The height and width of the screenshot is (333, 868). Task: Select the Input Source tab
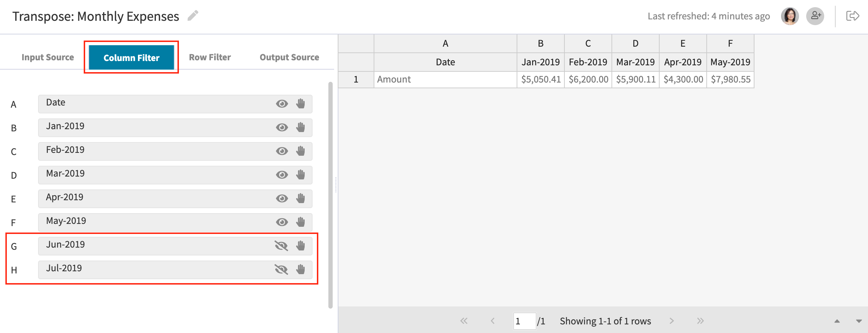tap(48, 57)
